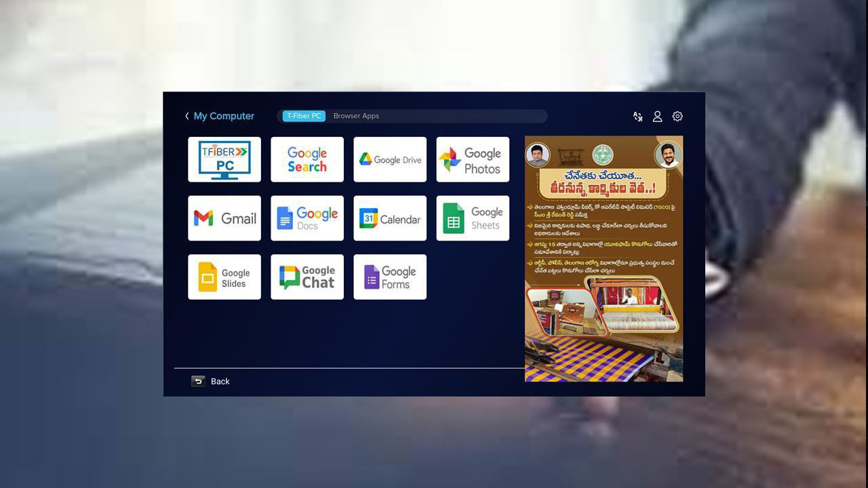868x488 pixels.
Task: Go back via My Computer chevron
Action: pos(187,117)
